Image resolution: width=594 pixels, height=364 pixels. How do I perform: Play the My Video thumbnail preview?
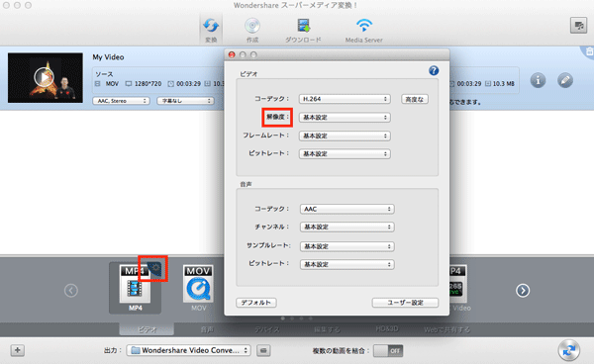click(x=45, y=77)
